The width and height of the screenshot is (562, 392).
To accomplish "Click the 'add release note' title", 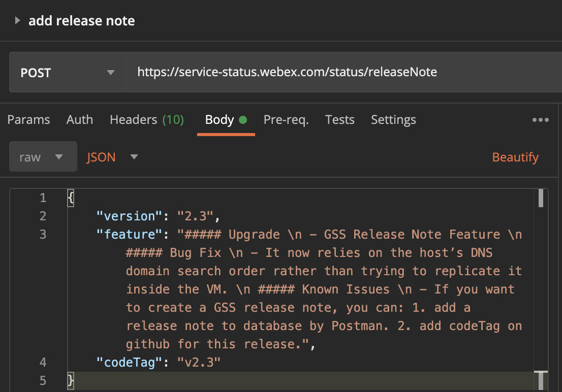I will [82, 21].
